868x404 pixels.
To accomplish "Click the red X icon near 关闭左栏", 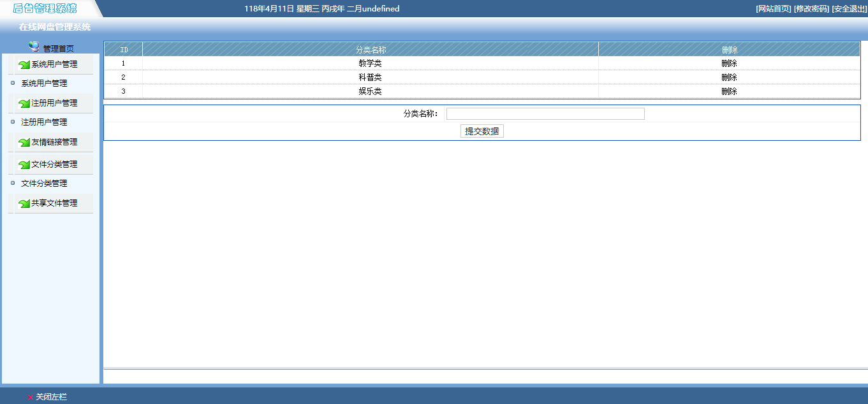I will [x=31, y=397].
